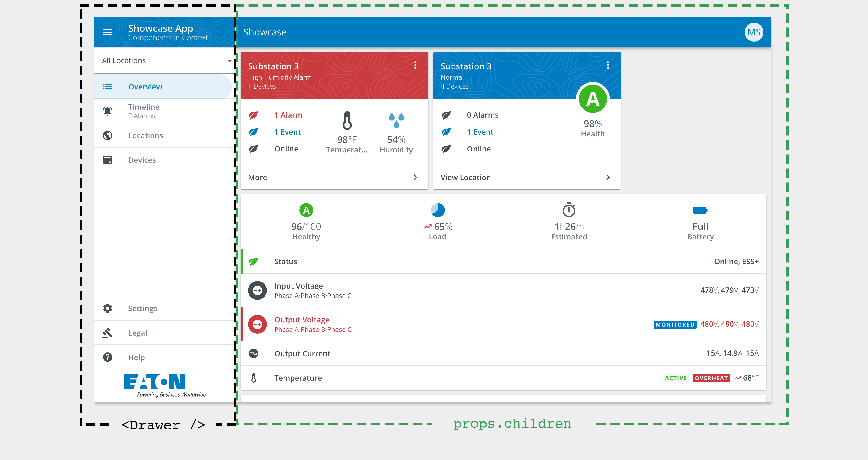This screenshot has height=460, width=868.
Task: Click the 478V, 479V, 473V value
Action: (729, 290)
